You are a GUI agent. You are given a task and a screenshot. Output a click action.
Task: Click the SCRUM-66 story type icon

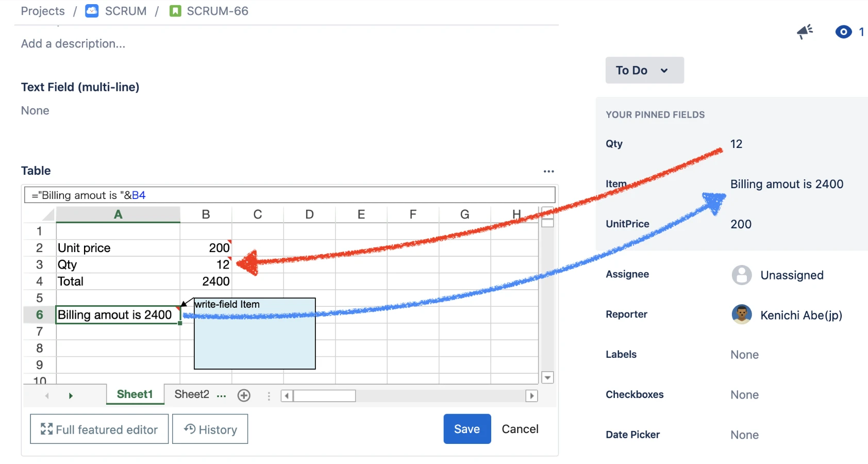[x=175, y=10]
